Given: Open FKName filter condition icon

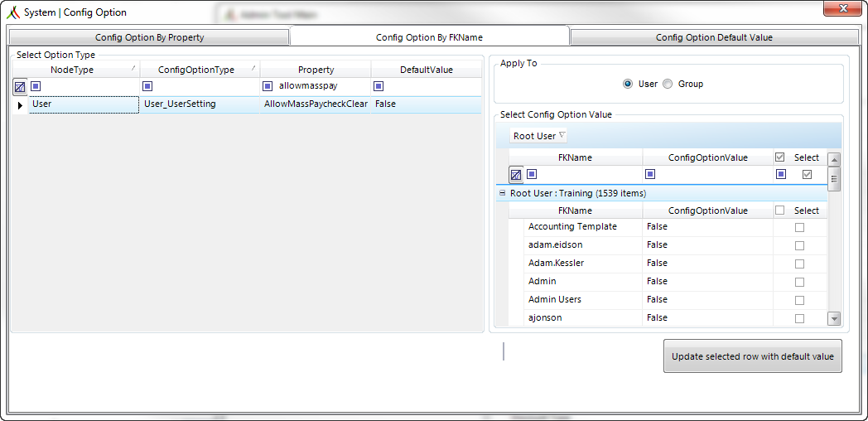Looking at the screenshot, I should (x=533, y=174).
